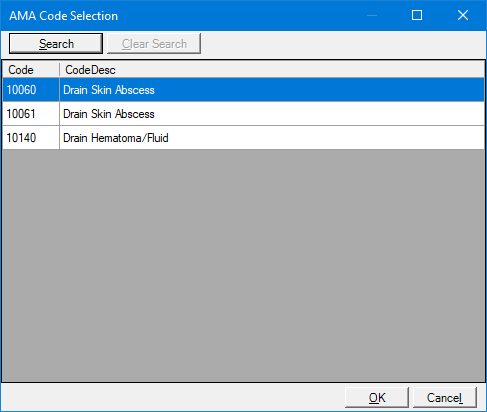This screenshot has height=412, width=487.
Task: Click blank toolbar area beside Clear Search
Action: tap(343, 43)
